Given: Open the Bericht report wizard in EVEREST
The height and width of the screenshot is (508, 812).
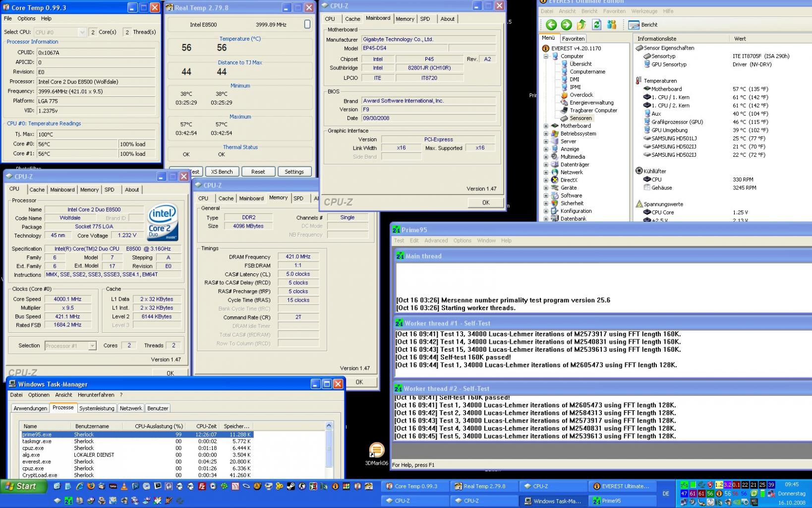Looking at the screenshot, I should pos(643,25).
